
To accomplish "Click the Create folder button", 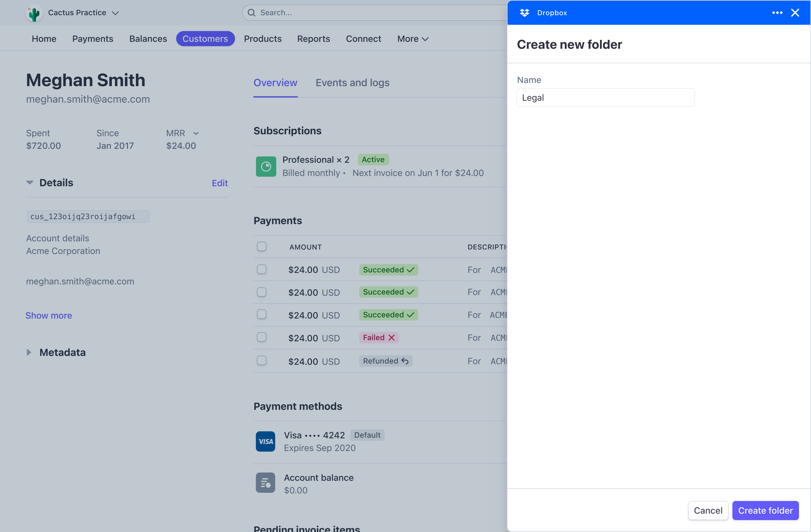I will click(765, 510).
